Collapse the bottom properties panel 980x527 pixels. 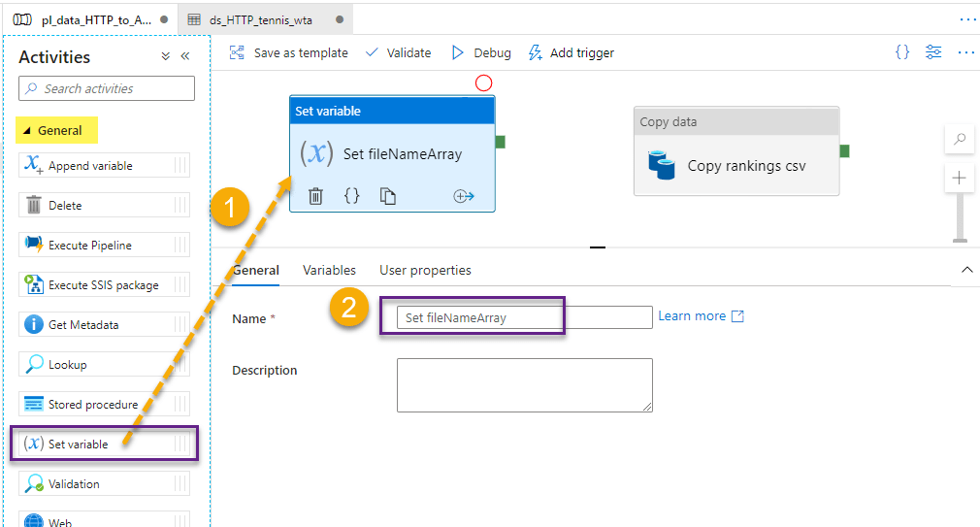point(966,270)
